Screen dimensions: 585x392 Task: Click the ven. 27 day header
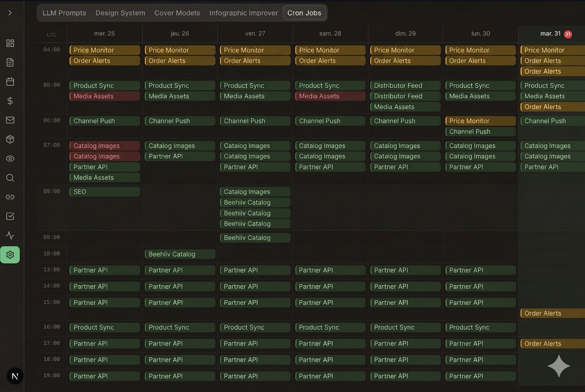255,33
